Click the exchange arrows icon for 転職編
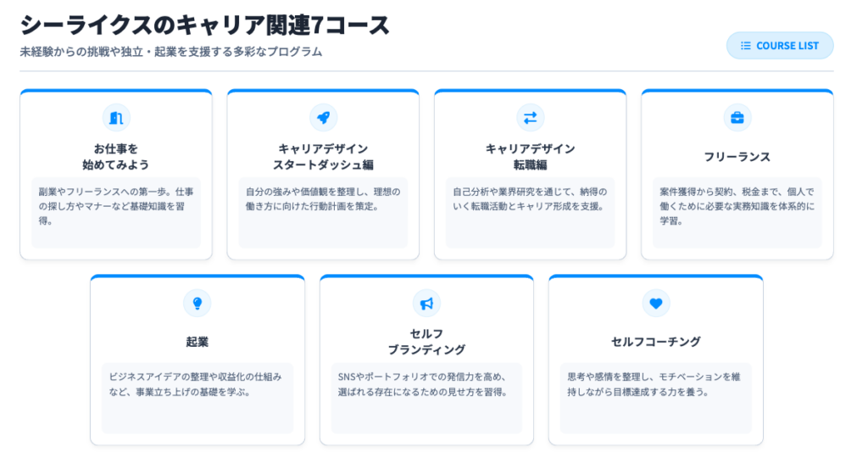This screenshot has height=452, width=868. [x=530, y=117]
